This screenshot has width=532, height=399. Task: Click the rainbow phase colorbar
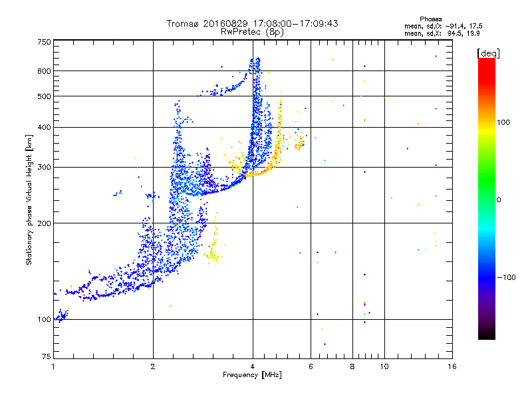click(x=487, y=198)
